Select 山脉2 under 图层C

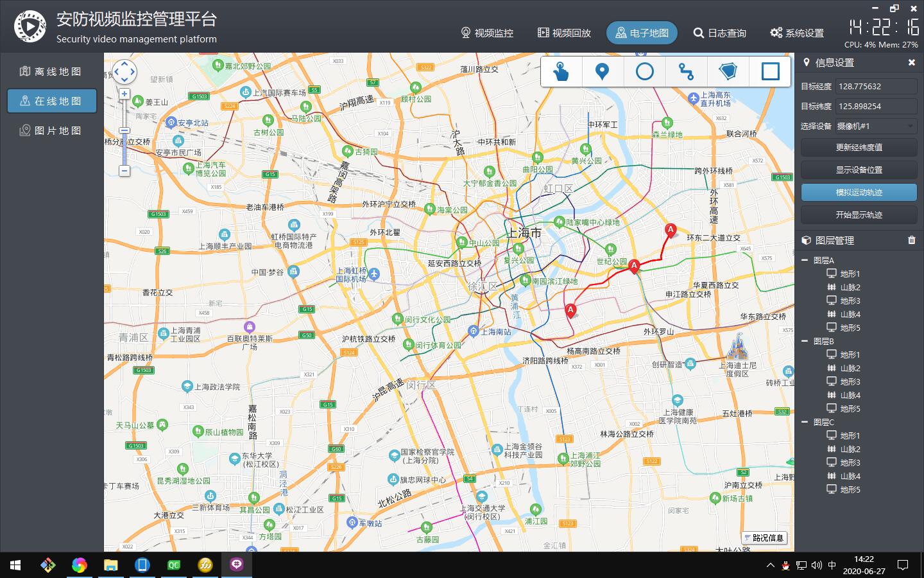[x=850, y=449]
